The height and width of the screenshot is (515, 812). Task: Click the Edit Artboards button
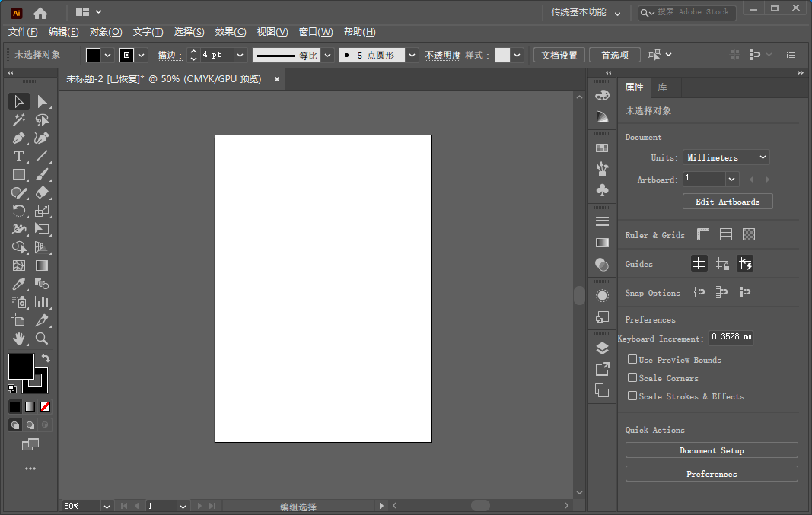tap(728, 202)
